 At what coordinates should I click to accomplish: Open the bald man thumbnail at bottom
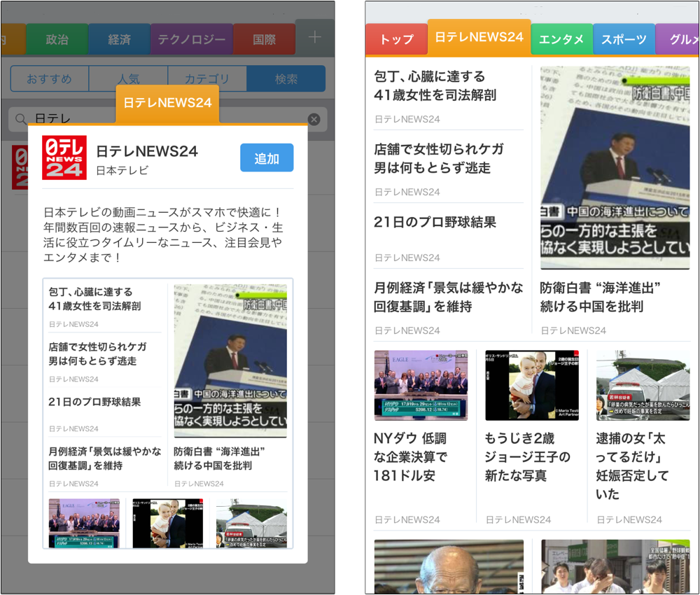[x=449, y=566]
